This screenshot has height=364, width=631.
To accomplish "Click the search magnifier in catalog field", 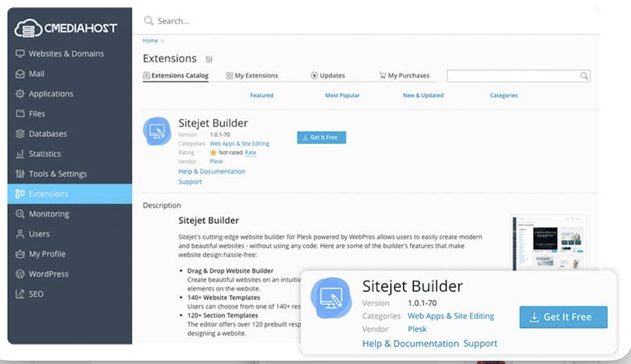I will [x=584, y=76].
